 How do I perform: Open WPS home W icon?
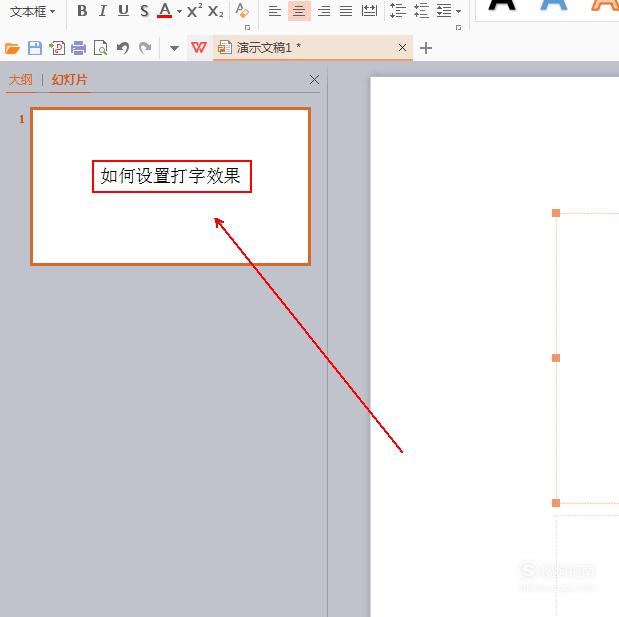199,48
